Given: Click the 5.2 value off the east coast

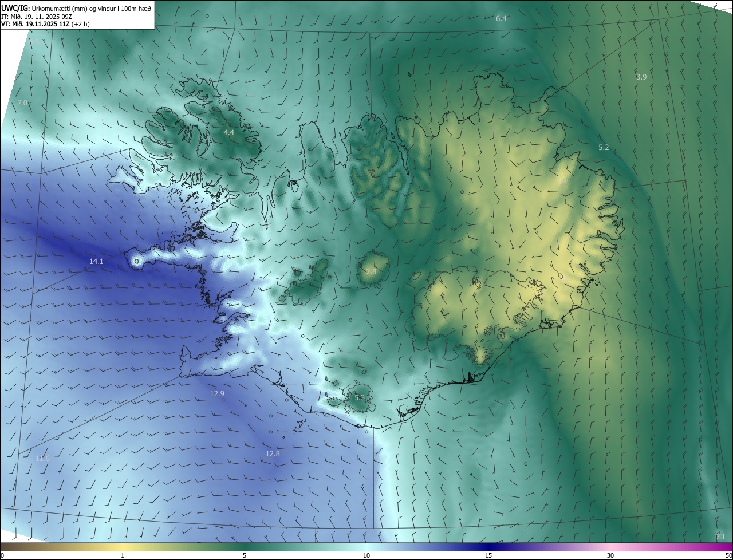Looking at the screenshot, I should 604,148.
